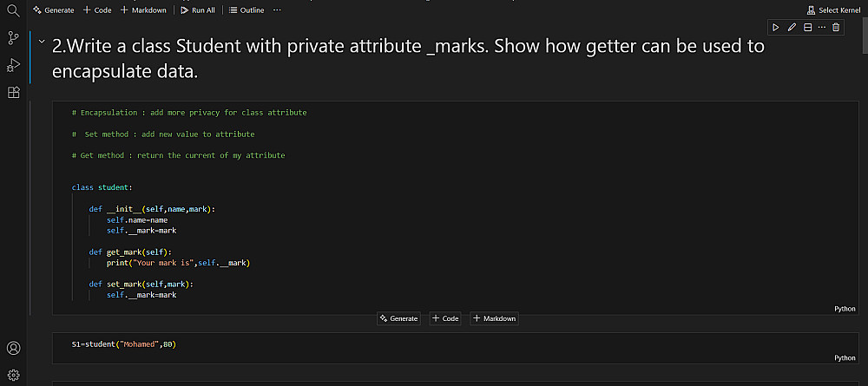This screenshot has height=386, width=868.
Task: Click Run All in notebook toolbar
Action: click(198, 10)
